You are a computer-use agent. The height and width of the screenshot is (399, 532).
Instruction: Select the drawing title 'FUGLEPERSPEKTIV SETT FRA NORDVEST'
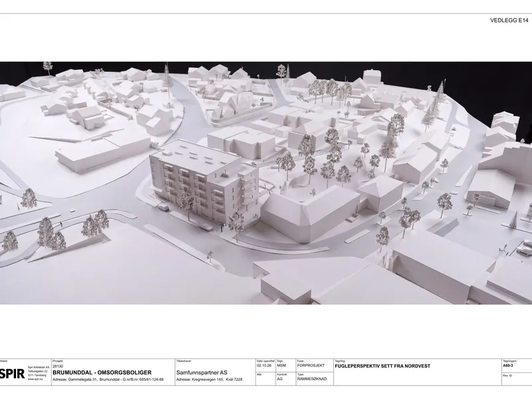(x=382, y=366)
